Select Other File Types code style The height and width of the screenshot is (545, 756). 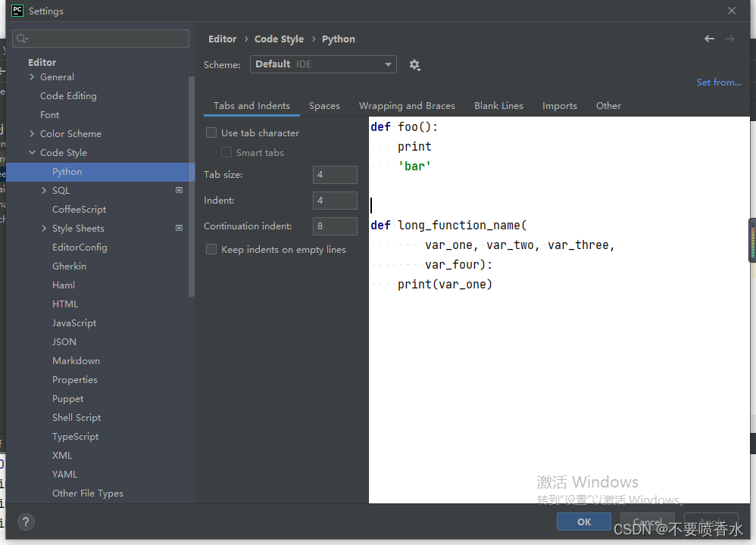[x=88, y=493]
